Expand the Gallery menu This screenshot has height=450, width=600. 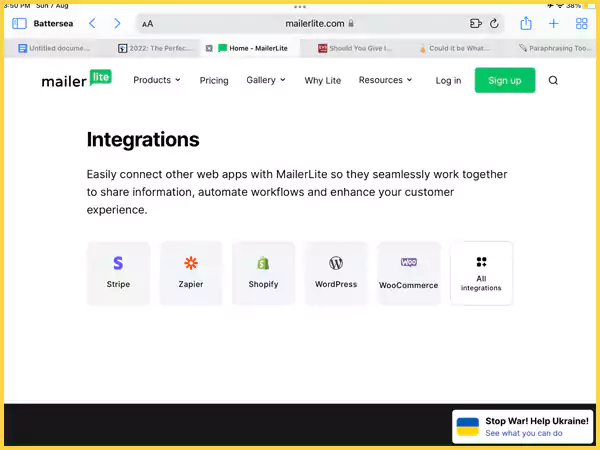(266, 80)
